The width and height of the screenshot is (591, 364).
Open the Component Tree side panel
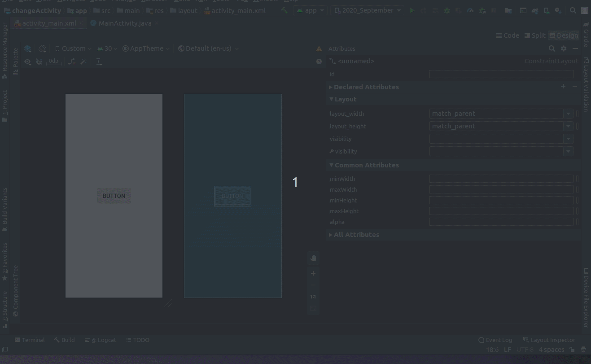tap(16, 291)
